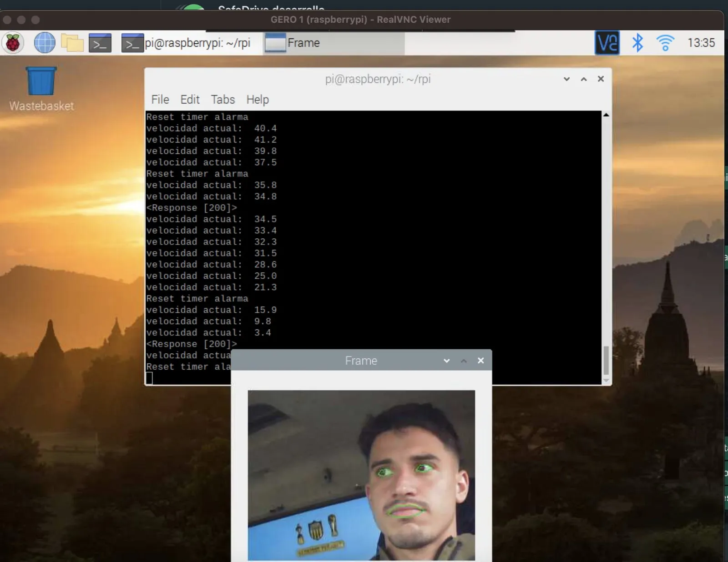This screenshot has width=728, height=562.
Task: Launch a new terminal from the taskbar
Action: tap(100, 43)
